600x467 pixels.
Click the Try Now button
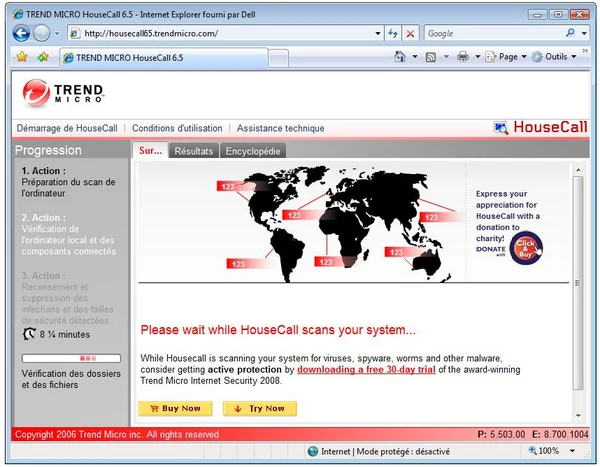[260, 408]
